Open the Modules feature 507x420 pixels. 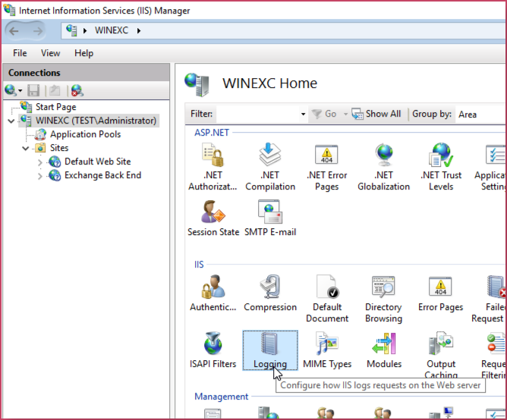[x=384, y=350]
